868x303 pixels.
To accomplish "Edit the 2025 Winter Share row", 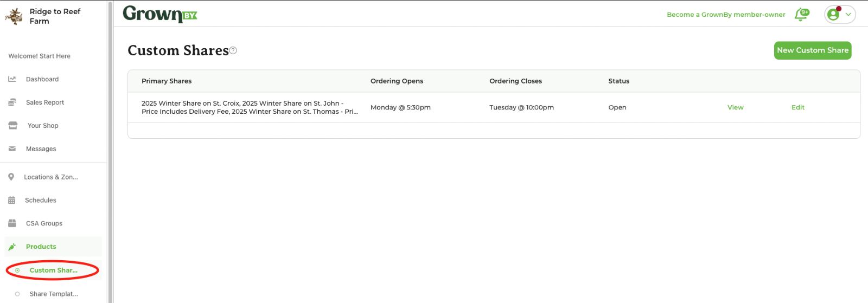I will [797, 107].
